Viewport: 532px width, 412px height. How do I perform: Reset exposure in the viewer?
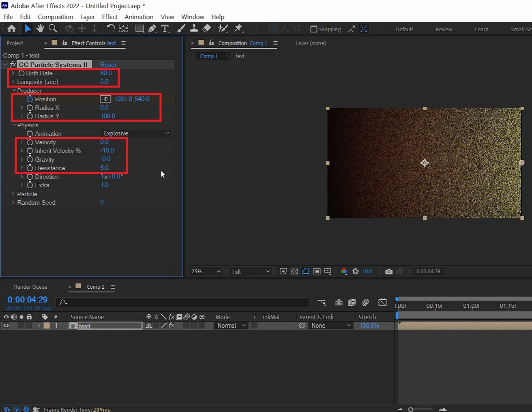click(x=355, y=271)
